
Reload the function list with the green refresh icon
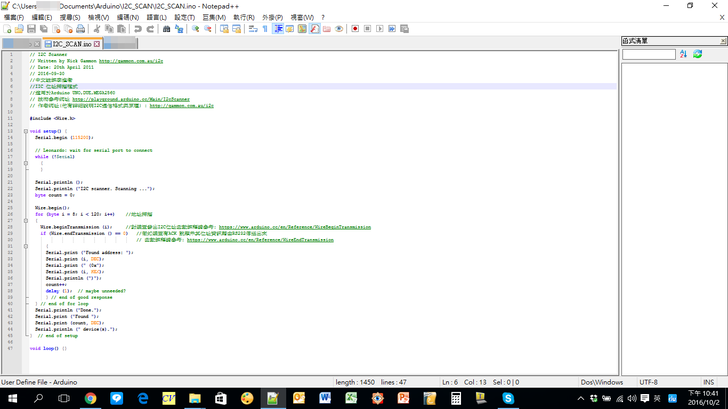click(x=697, y=54)
